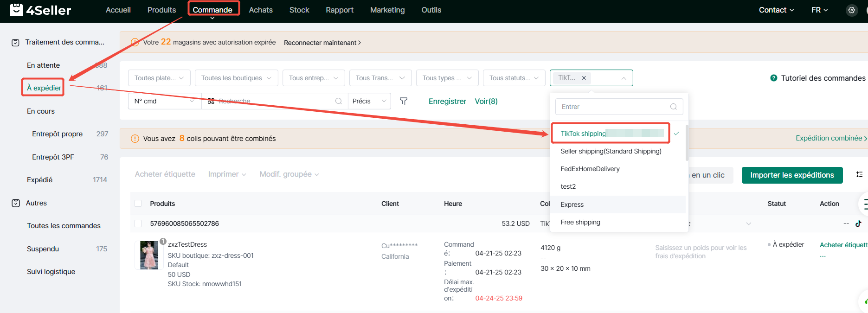Open the Tous entrep... dropdown
This screenshot has width=868, height=313.
(314, 78)
